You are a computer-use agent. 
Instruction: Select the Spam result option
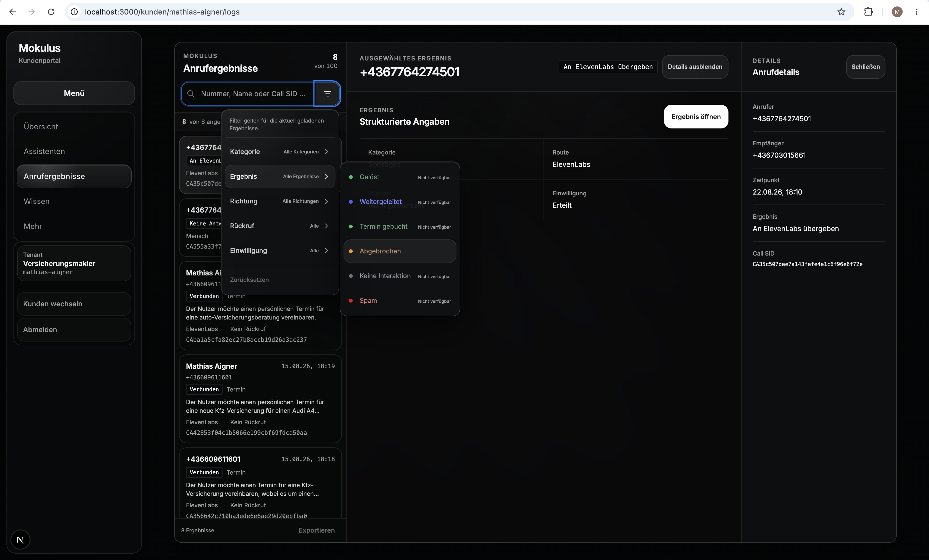400,301
